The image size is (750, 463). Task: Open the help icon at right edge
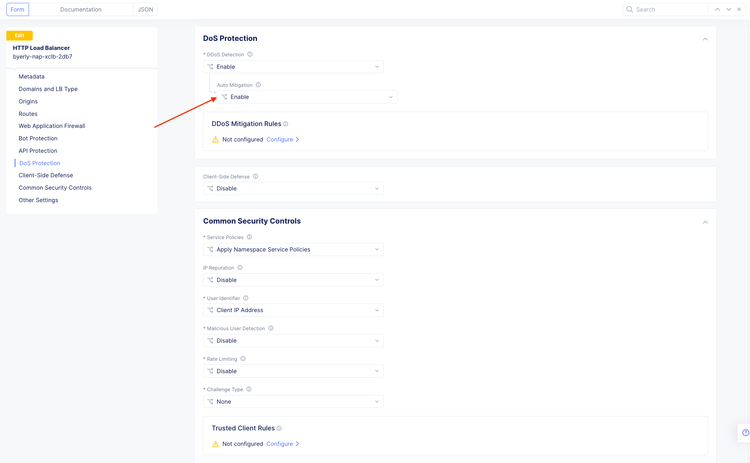[x=745, y=433]
